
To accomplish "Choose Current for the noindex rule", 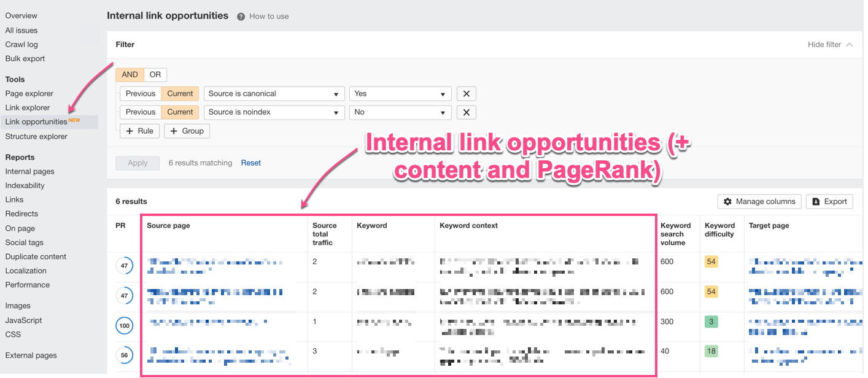I will coord(180,112).
